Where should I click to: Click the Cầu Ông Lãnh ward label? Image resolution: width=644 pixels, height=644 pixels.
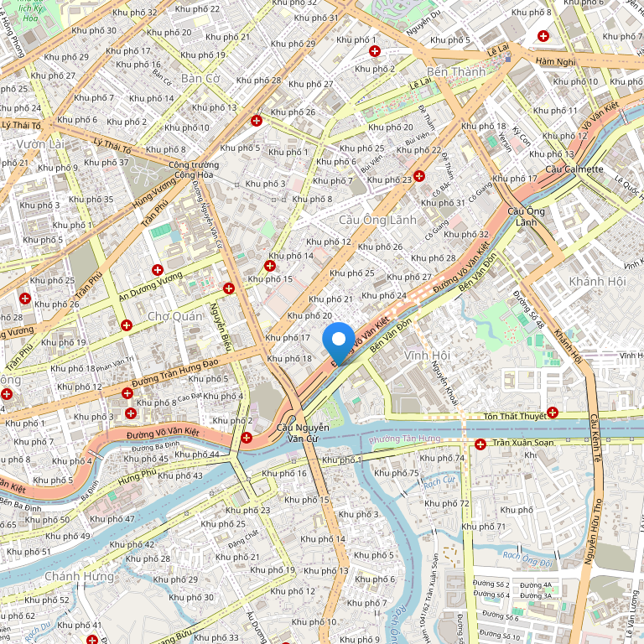(377, 220)
